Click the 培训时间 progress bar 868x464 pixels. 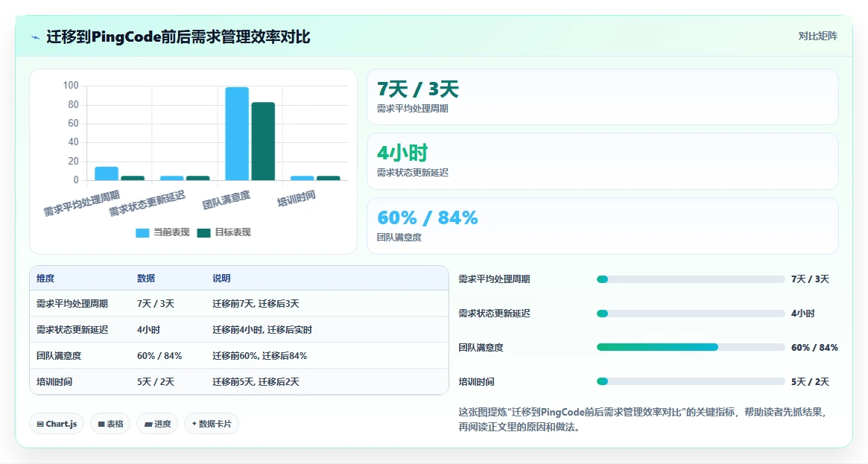[691, 381]
